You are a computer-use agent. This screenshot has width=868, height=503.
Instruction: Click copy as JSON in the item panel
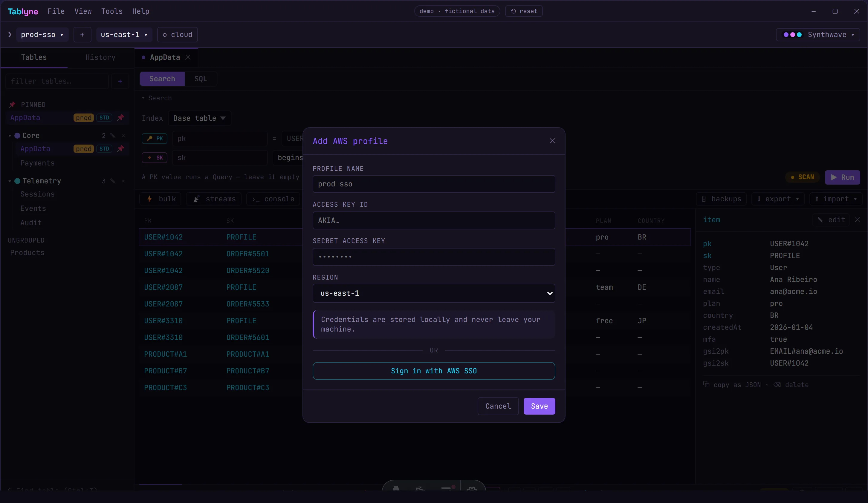pos(732,385)
